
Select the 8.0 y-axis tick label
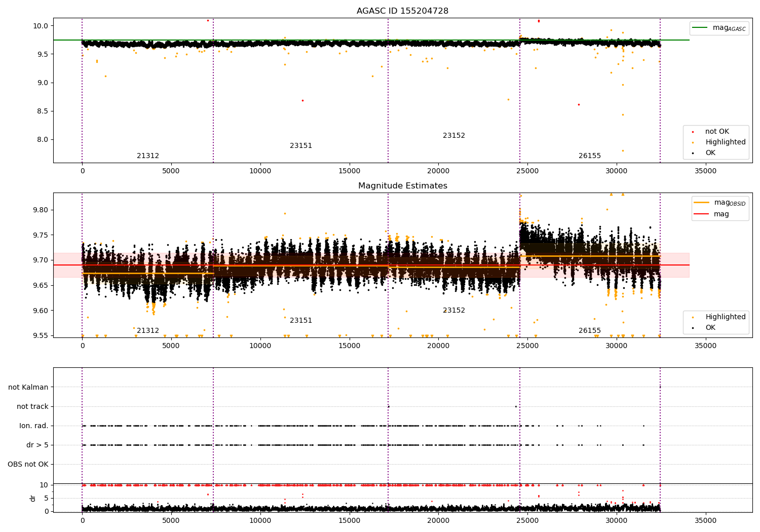pos(43,140)
